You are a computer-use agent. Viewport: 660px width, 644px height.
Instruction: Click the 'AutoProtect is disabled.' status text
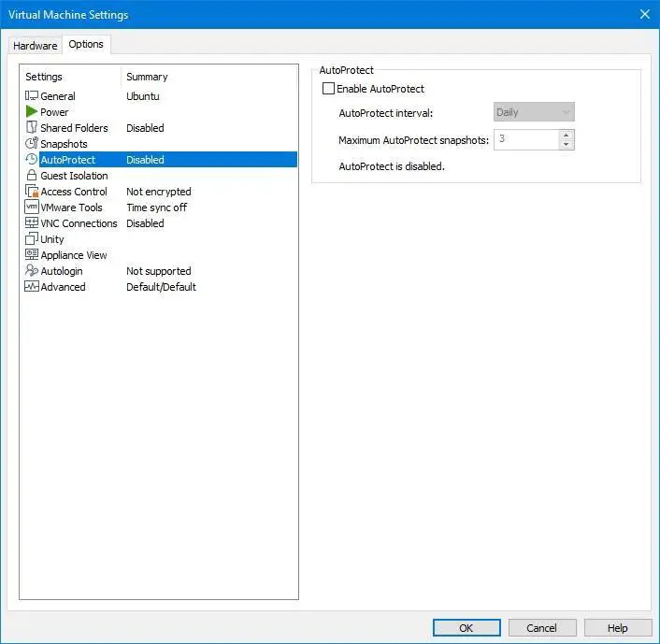point(392,166)
